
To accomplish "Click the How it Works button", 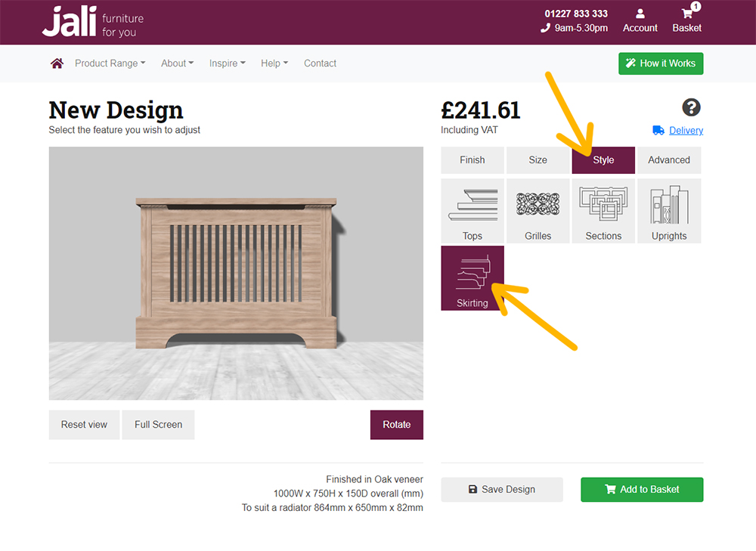I will [x=661, y=63].
